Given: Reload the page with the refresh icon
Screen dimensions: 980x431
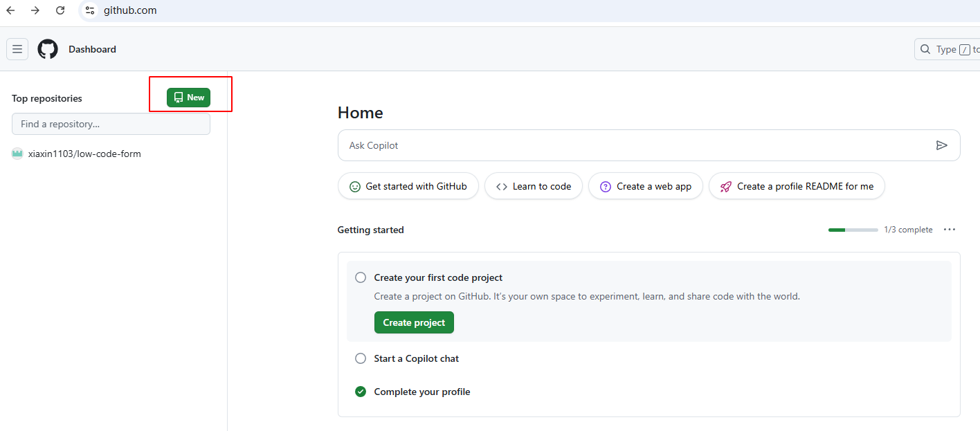Looking at the screenshot, I should click(x=60, y=10).
